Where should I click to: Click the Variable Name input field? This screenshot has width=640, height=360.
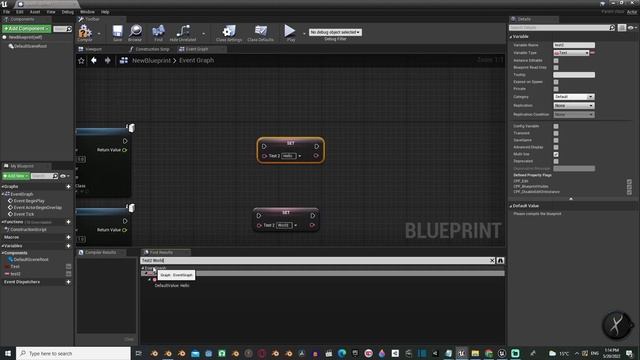click(574, 45)
